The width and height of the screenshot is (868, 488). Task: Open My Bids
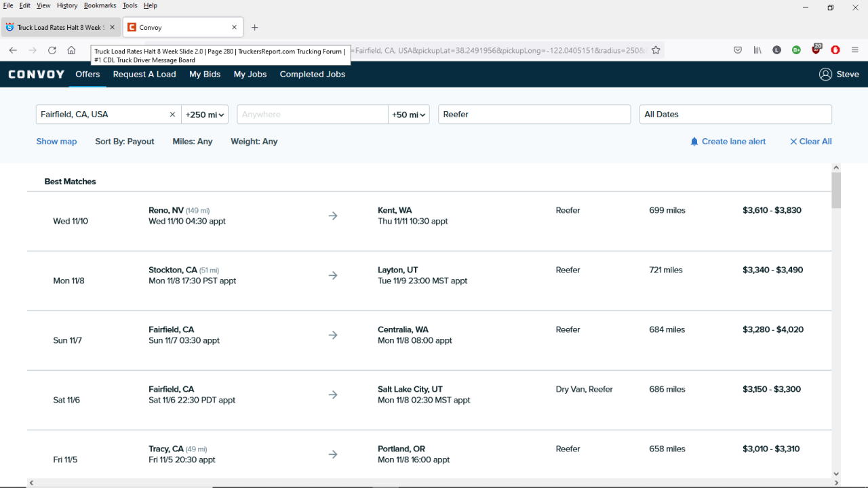[x=205, y=75]
